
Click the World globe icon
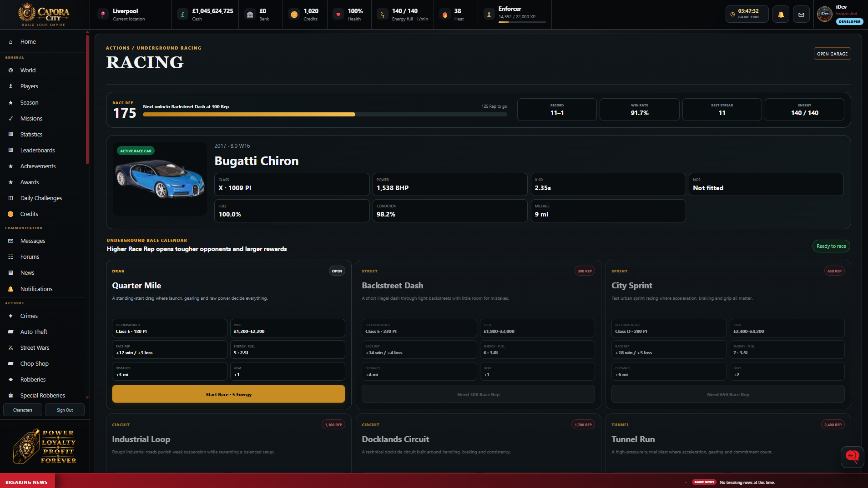(x=10, y=70)
